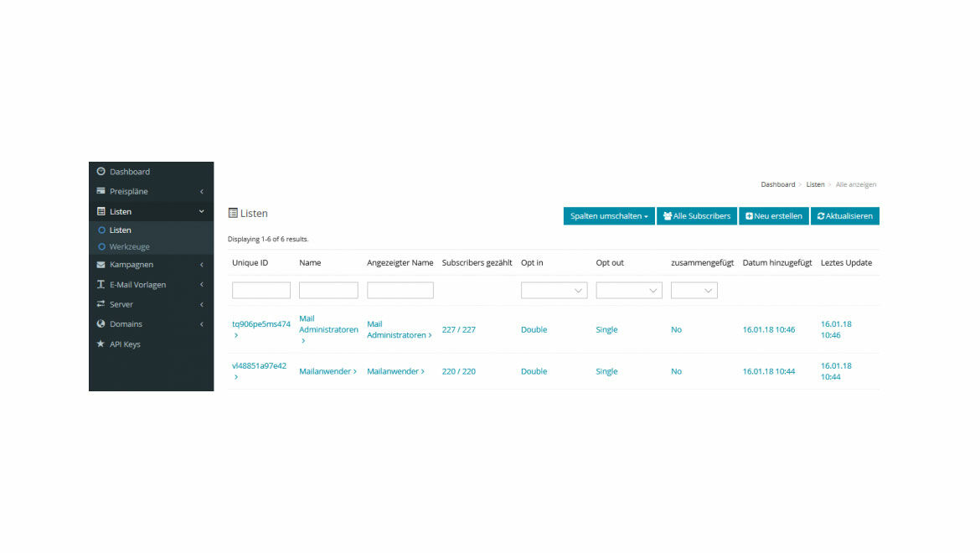Click Aktualisieren refresh button

(x=845, y=215)
